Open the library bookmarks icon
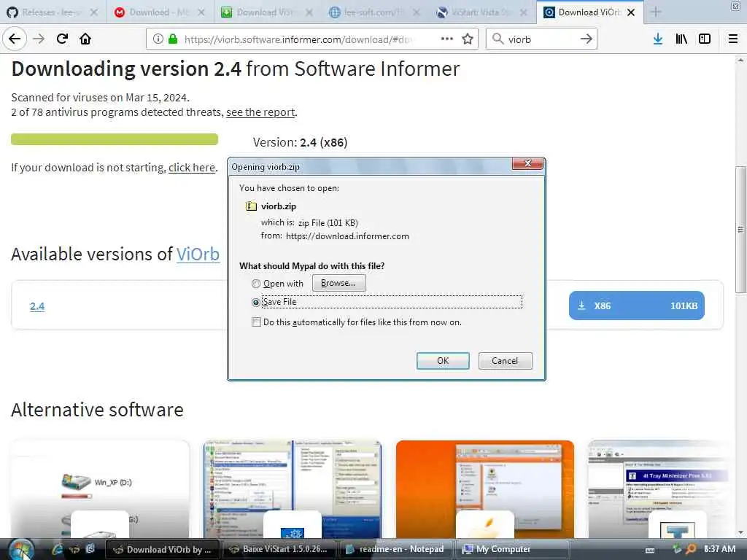Image resolution: width=747 pixels, height=560 pixels. tap(681, 39)
